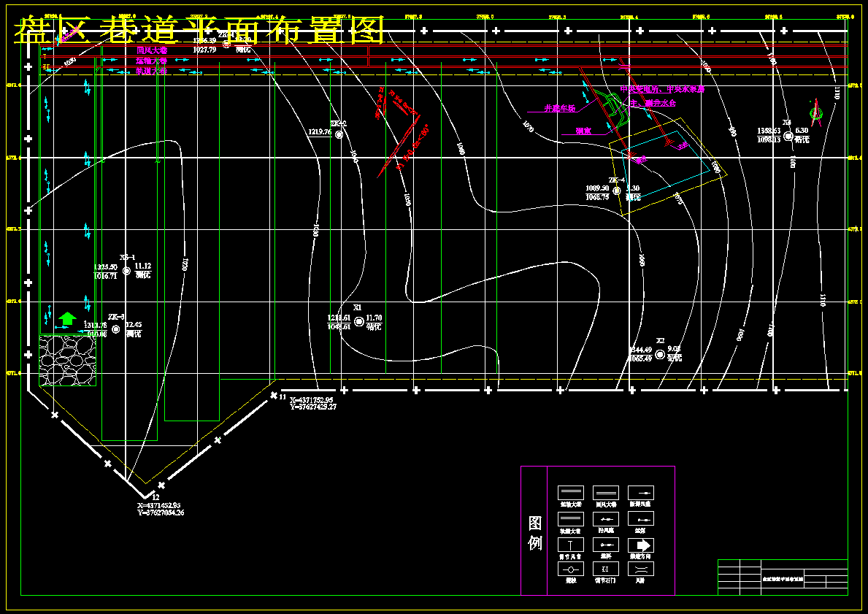868x614 pixels.
Task: Click the legend's 运输大巷 double-line symbol
Action: tap(570, 493)
